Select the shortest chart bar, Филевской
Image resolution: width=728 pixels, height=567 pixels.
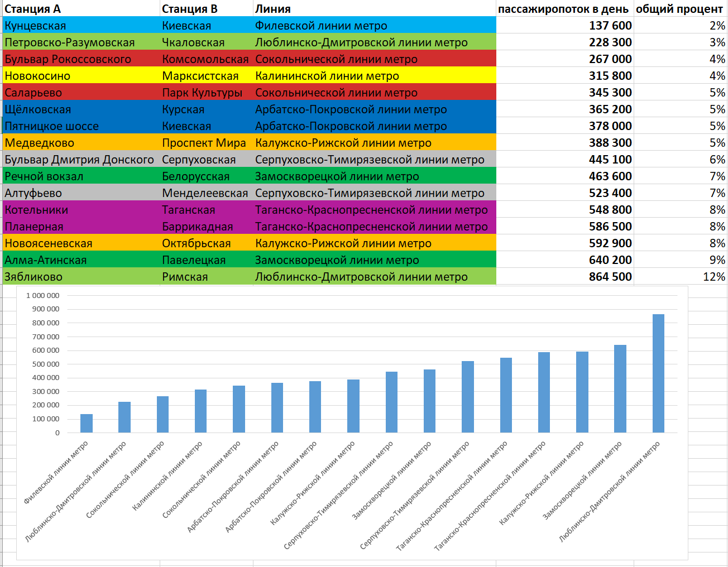click(x=87, y=423)
